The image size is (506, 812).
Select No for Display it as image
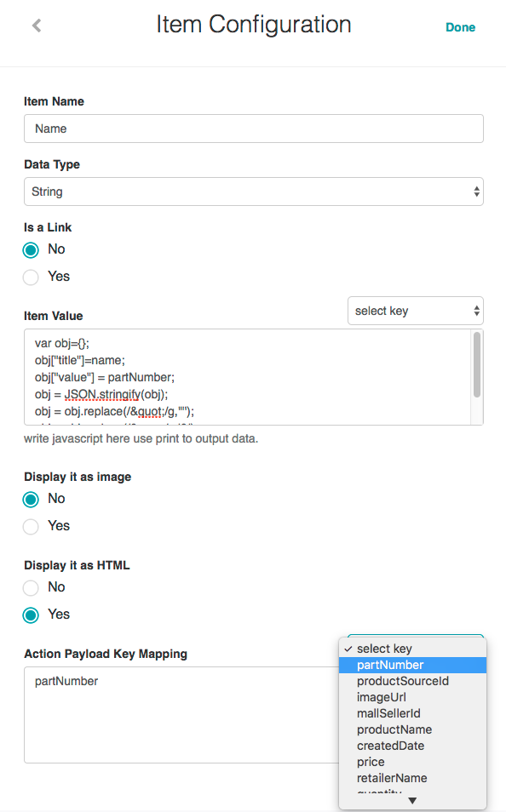(31, 500)
